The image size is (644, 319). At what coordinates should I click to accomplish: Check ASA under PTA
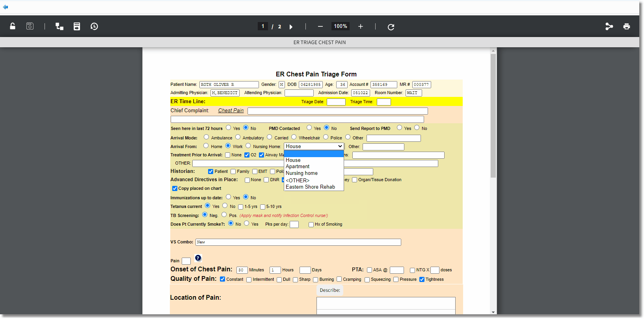pos(370,270)
